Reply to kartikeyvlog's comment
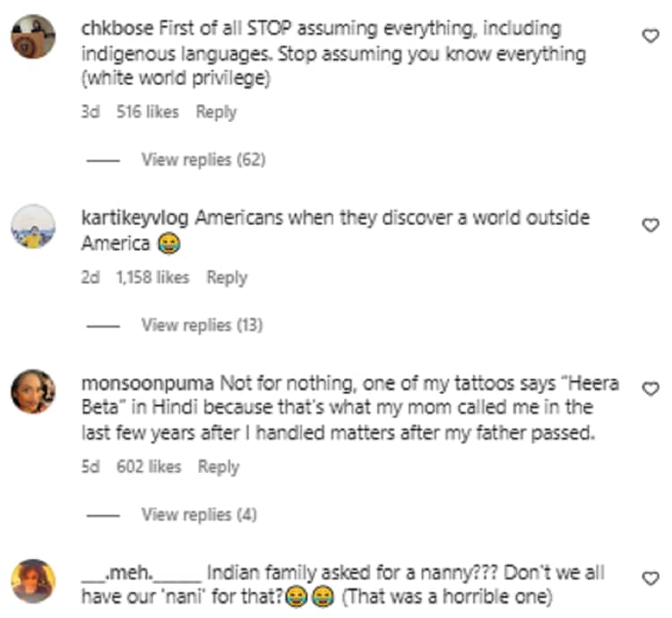 (x=226, y=277)
